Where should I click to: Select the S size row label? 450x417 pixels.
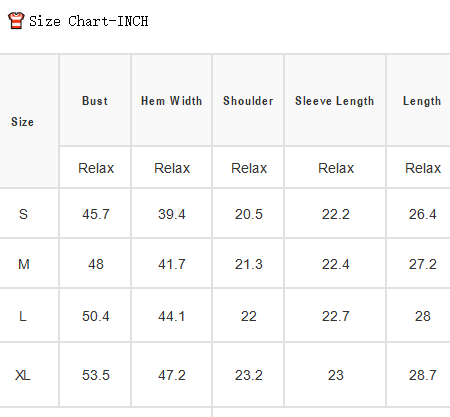click(x=23, y=214)
